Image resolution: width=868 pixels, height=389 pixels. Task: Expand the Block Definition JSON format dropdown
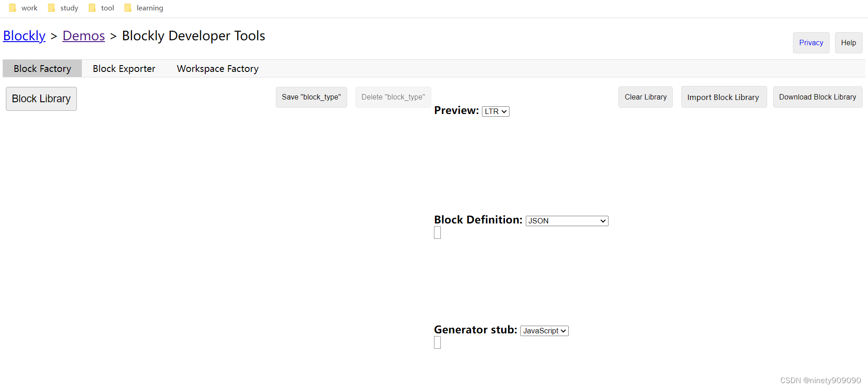pyautogui.click(x=567, y=221)
